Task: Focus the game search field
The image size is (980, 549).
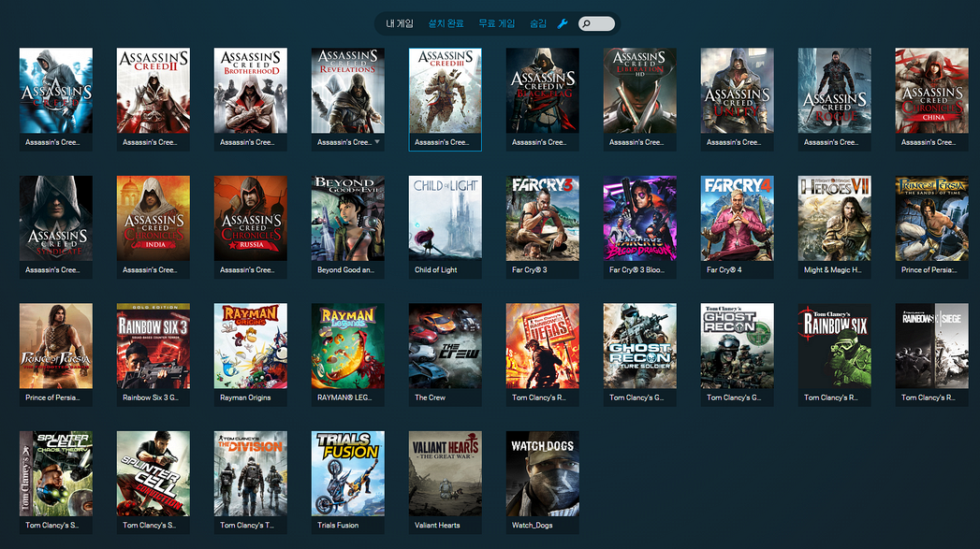Action: pos(596,23)
